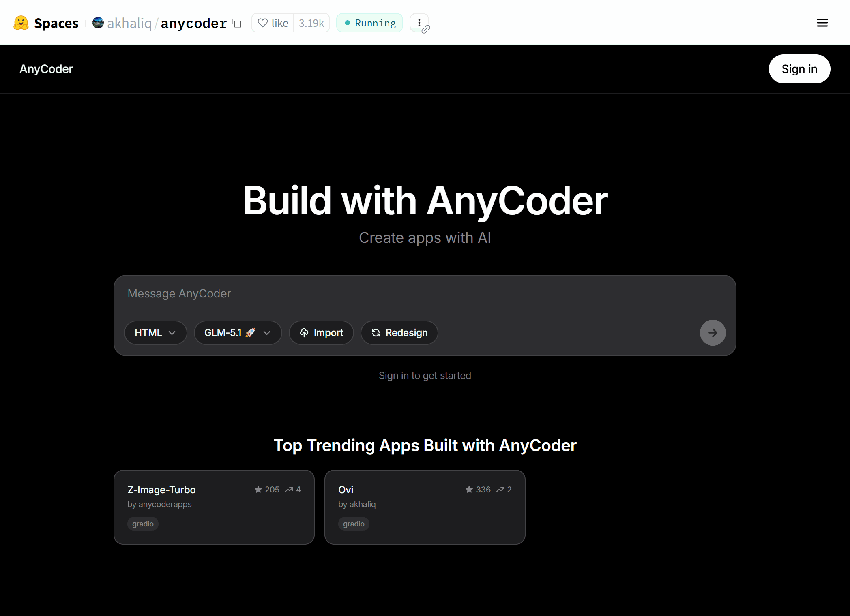Click the trending arrow on Z-Image-Turbo card

click(x=289, y=490)
